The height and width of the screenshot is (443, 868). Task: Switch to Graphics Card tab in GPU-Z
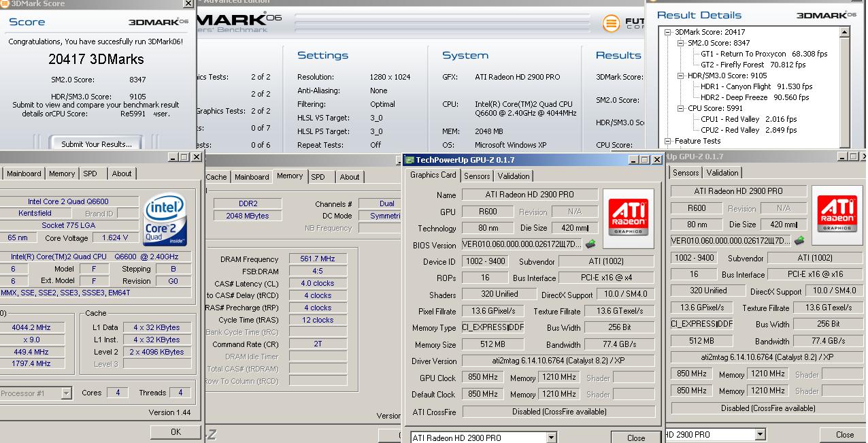(433, 175)
